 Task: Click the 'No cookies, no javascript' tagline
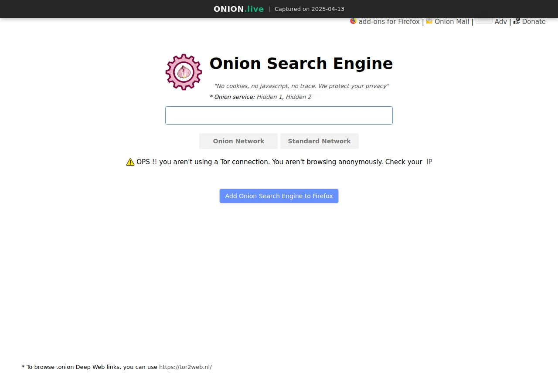tap(301, 86)
